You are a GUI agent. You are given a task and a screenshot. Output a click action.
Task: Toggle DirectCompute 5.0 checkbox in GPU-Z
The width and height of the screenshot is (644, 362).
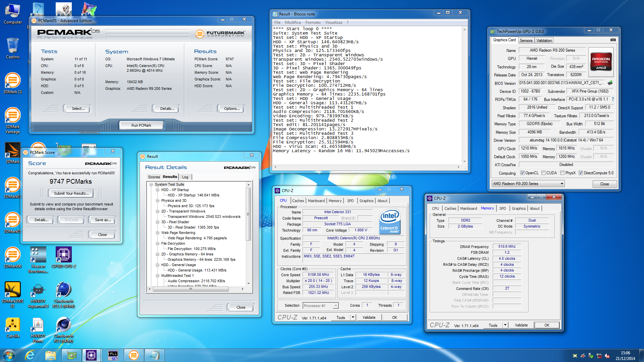pos(581,173)
